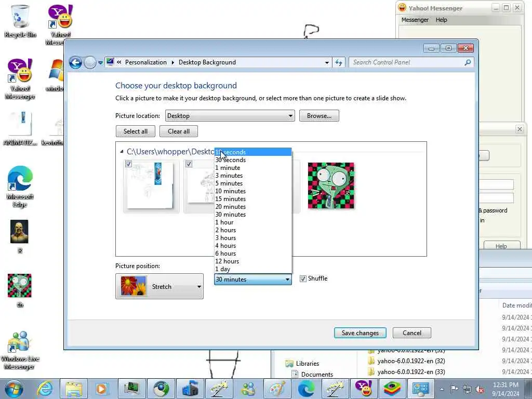The width and height of the screenshot is (532, 399).
Task: Click Select all button
Action: tap(136, 131)
